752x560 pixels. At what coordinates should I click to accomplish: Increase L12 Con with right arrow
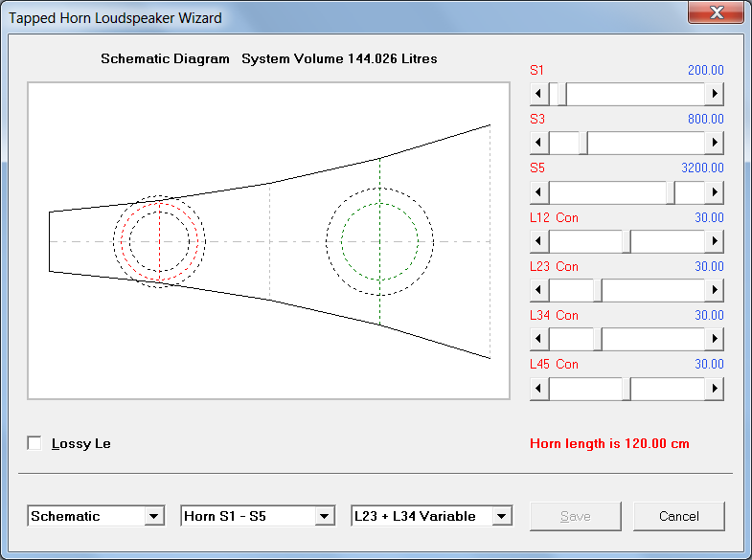[x=714, y=241]
